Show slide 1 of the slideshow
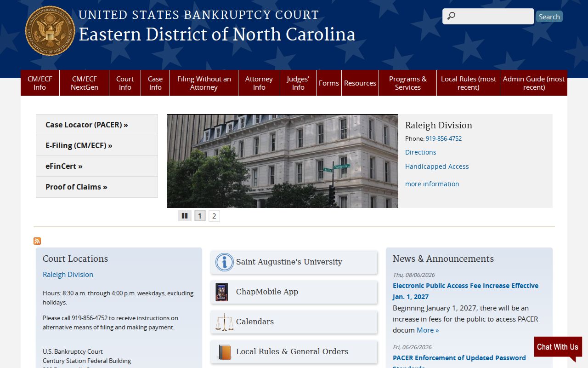The height and width of the screenshot is (368, 588). (200, 216)
